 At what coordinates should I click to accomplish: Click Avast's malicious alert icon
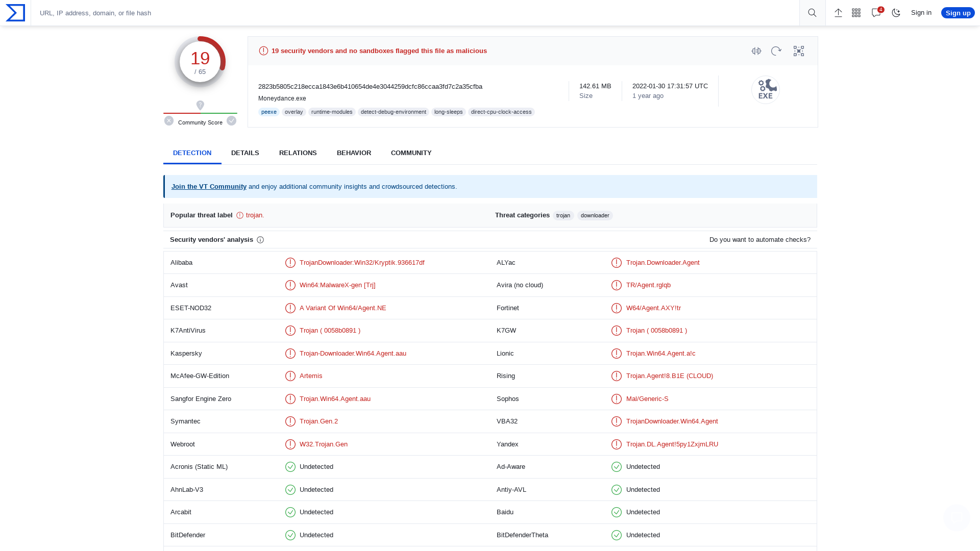pyautogui.click(x=290, y=285)
